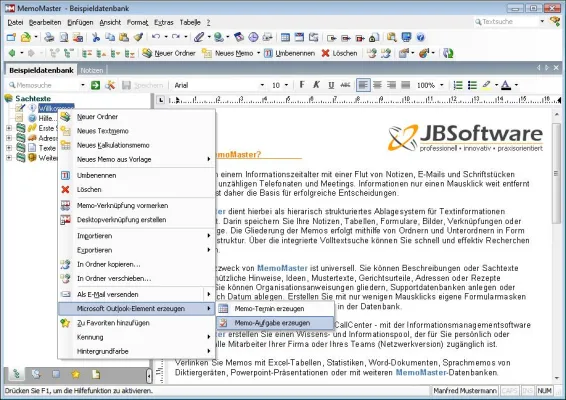Click the Neuer Ordner toolbar button
Screen dimensions: 566x400
[x=169, y=53]
